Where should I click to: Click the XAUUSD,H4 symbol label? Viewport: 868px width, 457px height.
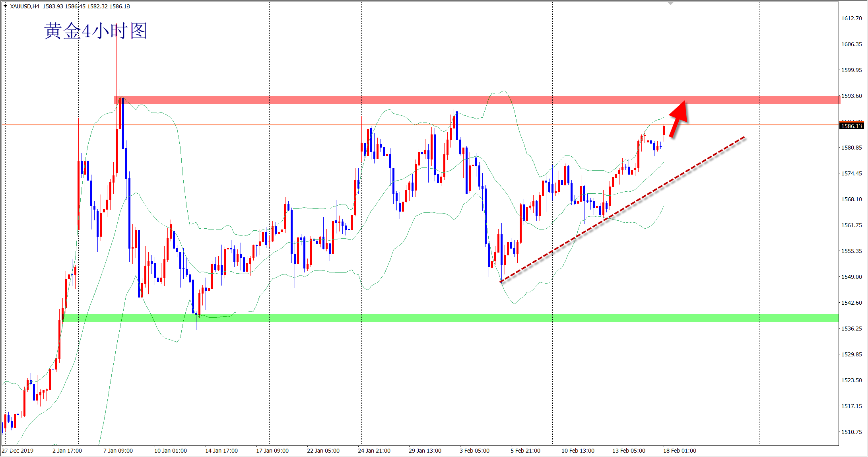(25, 6)
